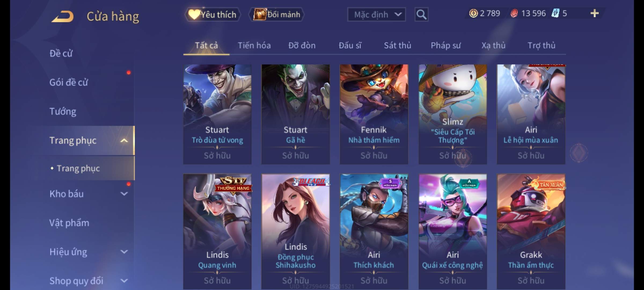Open the Tướng sidebar menu item
The image size is (644, 290).
coord(63,111)
